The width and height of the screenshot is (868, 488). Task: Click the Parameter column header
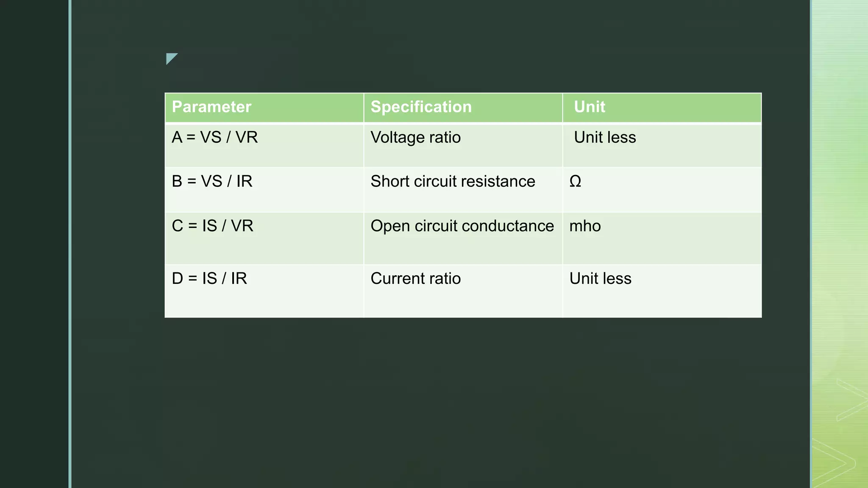click(211, 107)
